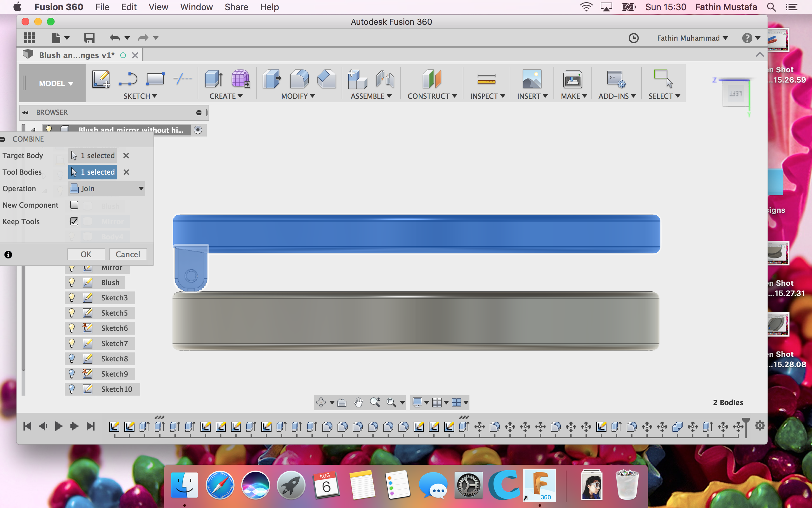This screenshot has width=812, height=508.
Task: Click the Redo arrow icon
Action: point(143,38)
